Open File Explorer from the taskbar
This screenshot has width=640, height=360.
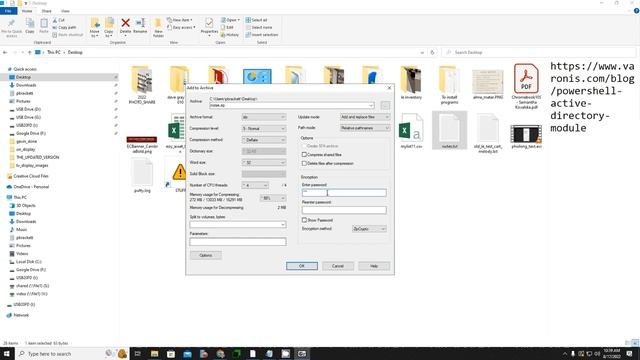154,353
